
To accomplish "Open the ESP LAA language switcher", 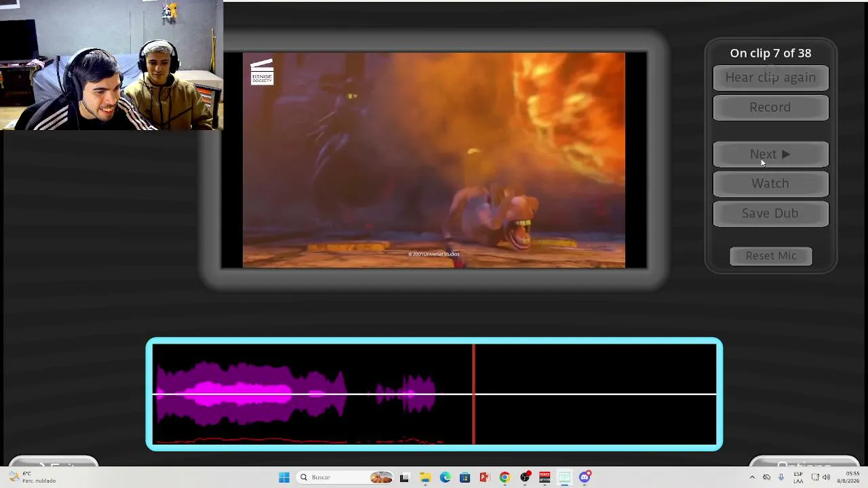I will click(x=799, y=477).
